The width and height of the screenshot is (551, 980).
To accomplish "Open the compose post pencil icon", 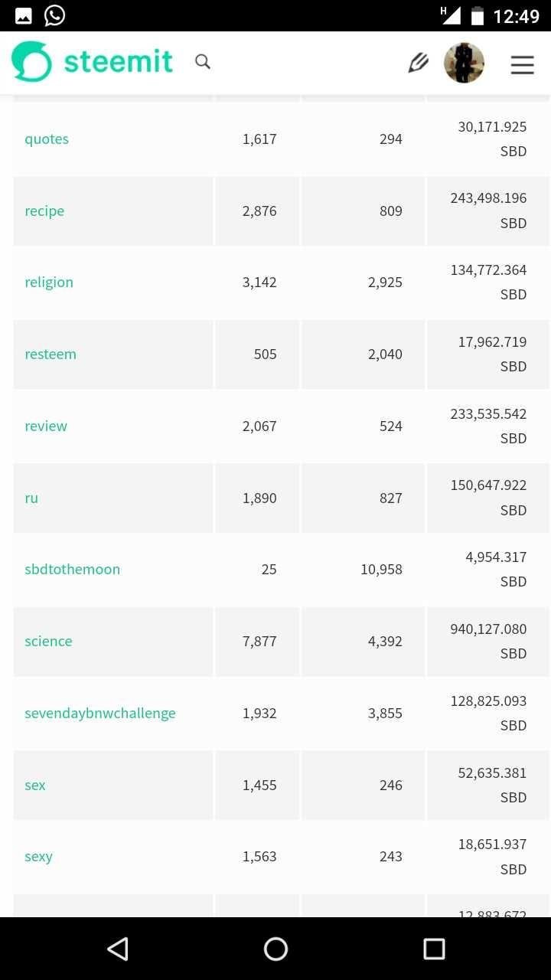I will [x=418, y=63].
